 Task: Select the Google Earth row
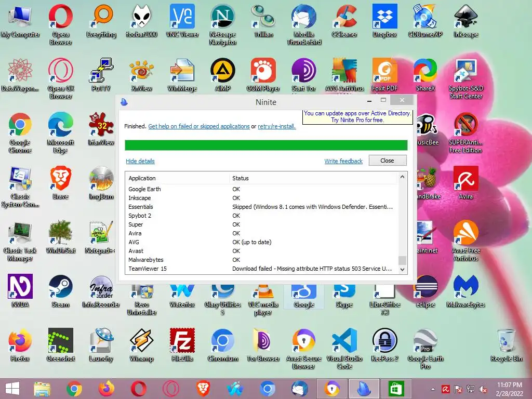[261, 189]
